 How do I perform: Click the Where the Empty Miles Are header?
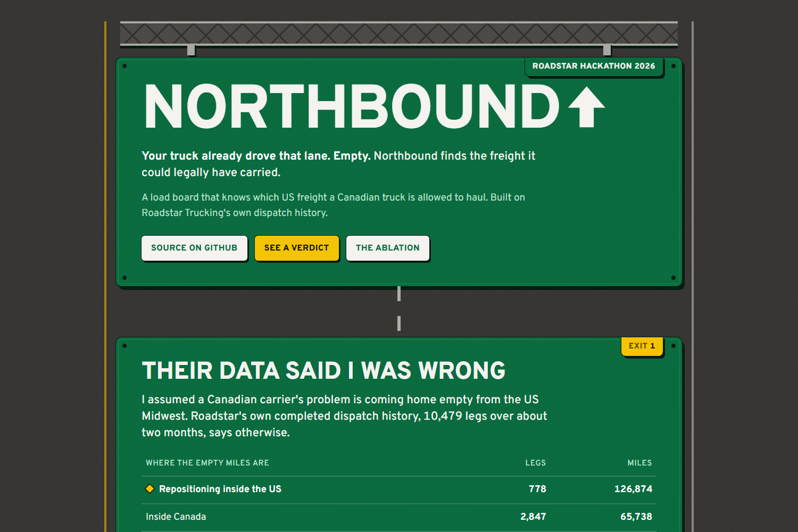point(207,463)
